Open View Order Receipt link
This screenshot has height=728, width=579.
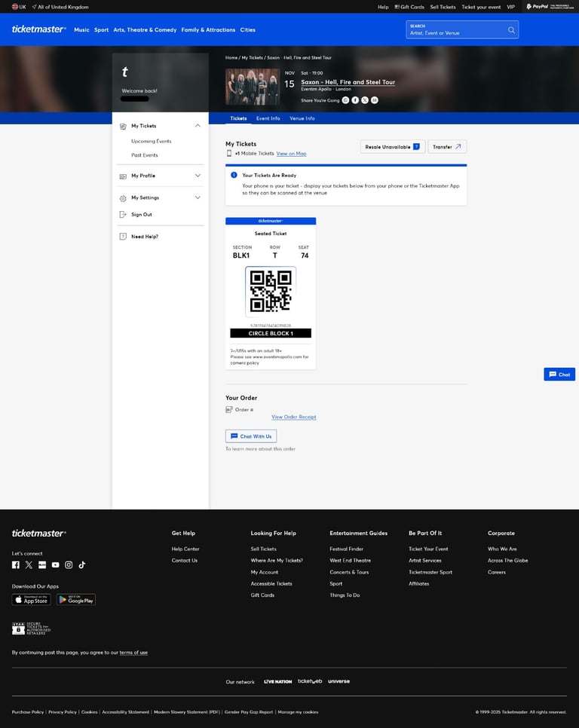pos(294,417)
